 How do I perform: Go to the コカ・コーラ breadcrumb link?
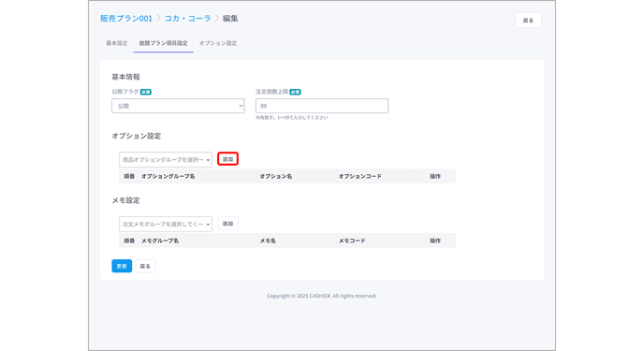click(188, 19)
